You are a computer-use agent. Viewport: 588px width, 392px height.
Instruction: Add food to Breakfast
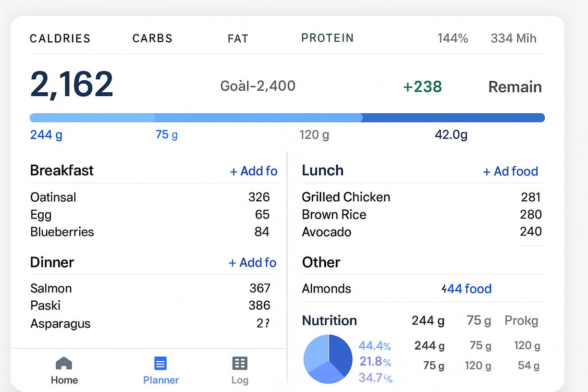click(254, 171)
